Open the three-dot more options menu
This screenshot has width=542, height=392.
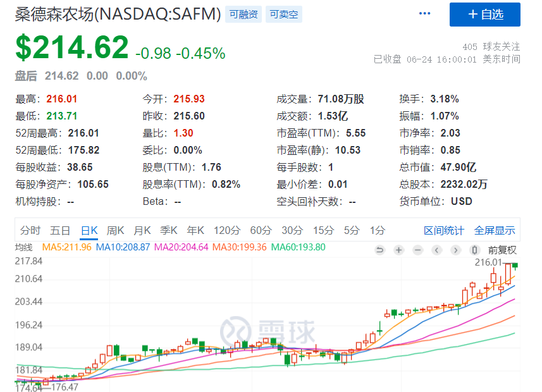424,14
